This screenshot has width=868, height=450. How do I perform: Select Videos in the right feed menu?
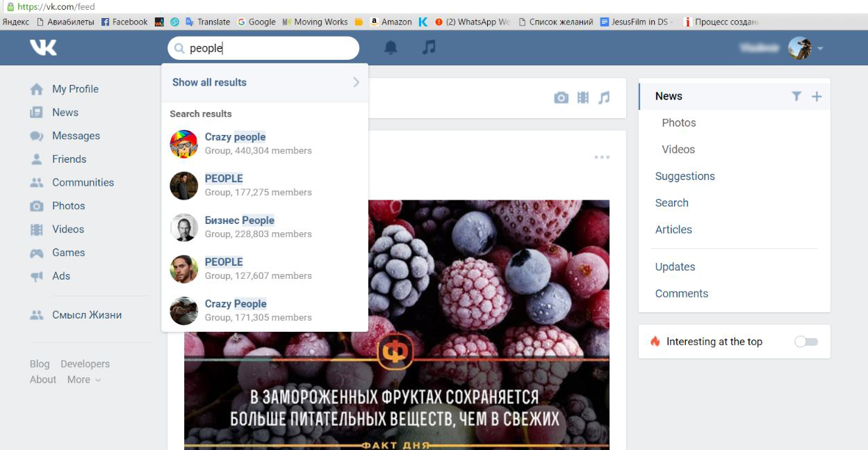point(678,150)
